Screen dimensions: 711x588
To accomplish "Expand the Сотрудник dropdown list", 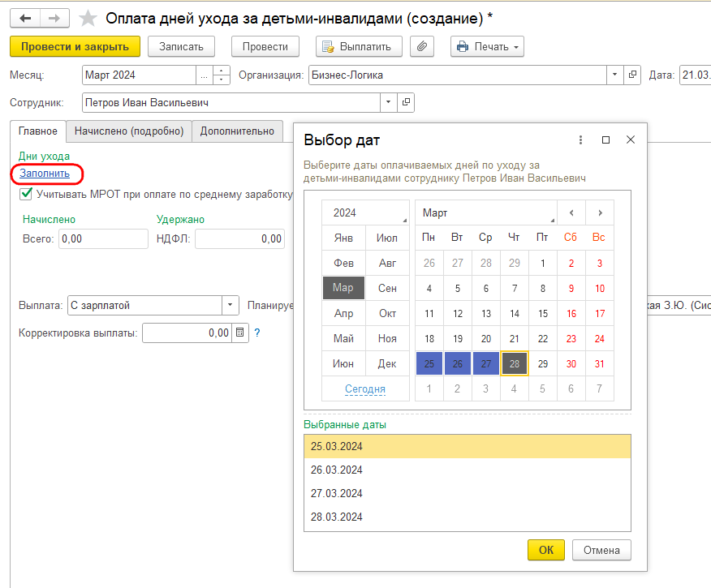I will pos(388,102).
